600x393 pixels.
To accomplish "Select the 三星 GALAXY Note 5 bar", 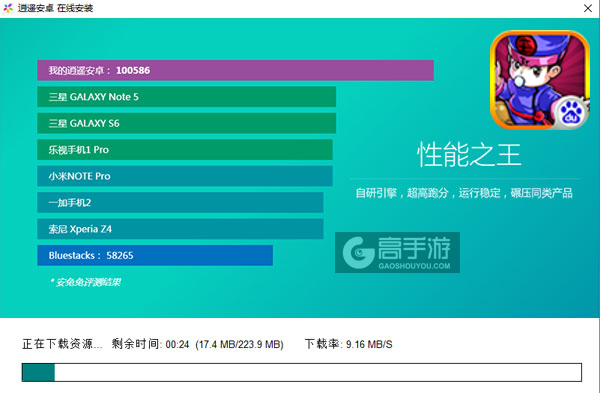I will click(x=187, y=97).
